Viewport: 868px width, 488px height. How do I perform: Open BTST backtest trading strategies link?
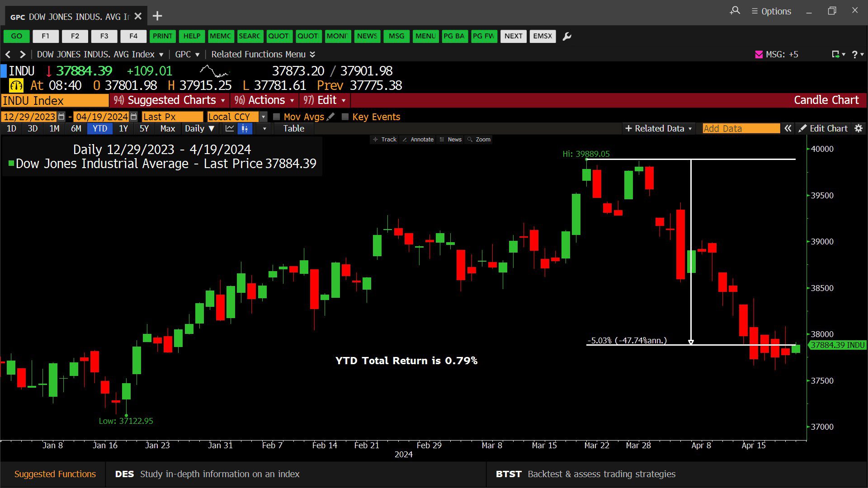click(x=586, y=474)
